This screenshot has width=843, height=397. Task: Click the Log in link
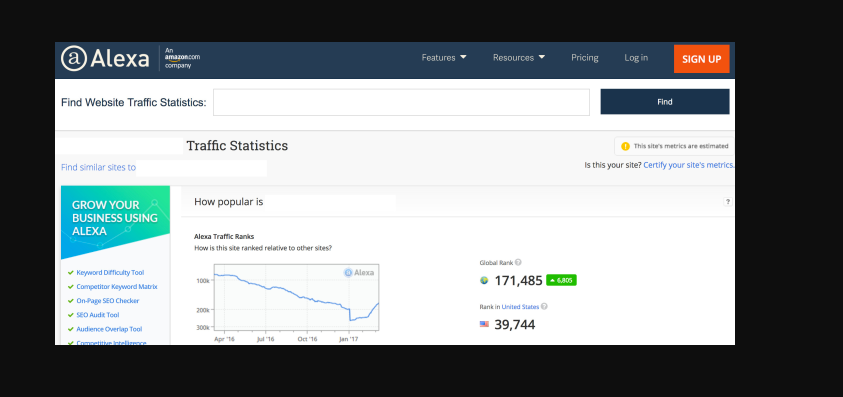[636, 58]
